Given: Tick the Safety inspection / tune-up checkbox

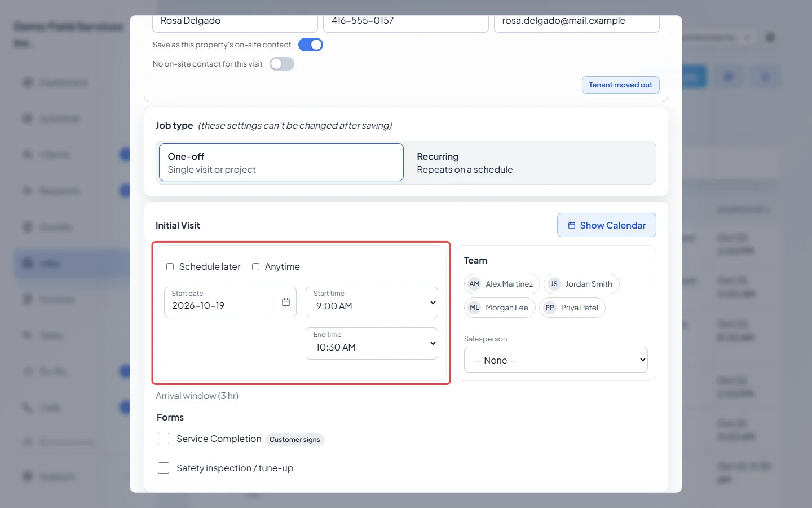Looking at the screenshot, I should [164, 468].
